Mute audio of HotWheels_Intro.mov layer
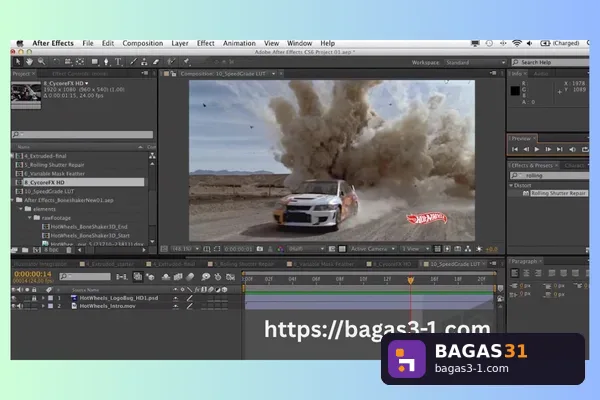The width and height of the screenshot is (600, 400). (20, 306)
